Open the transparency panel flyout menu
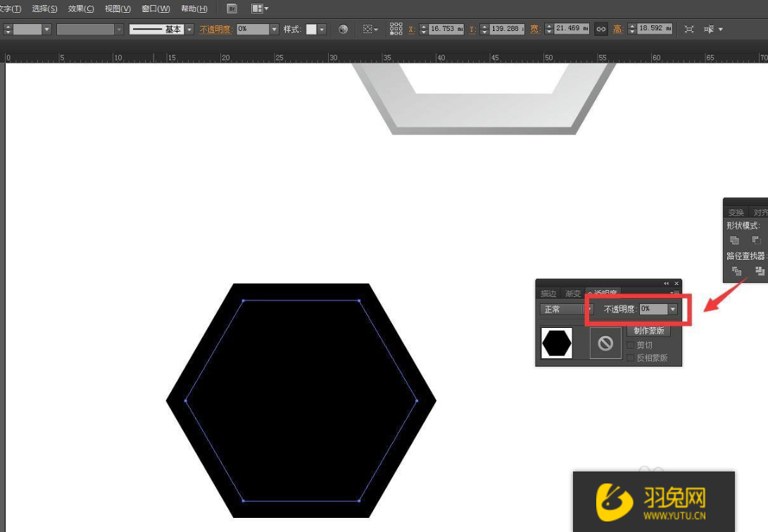The width and height of the screenshot is (768, 532). pos(675,293)
